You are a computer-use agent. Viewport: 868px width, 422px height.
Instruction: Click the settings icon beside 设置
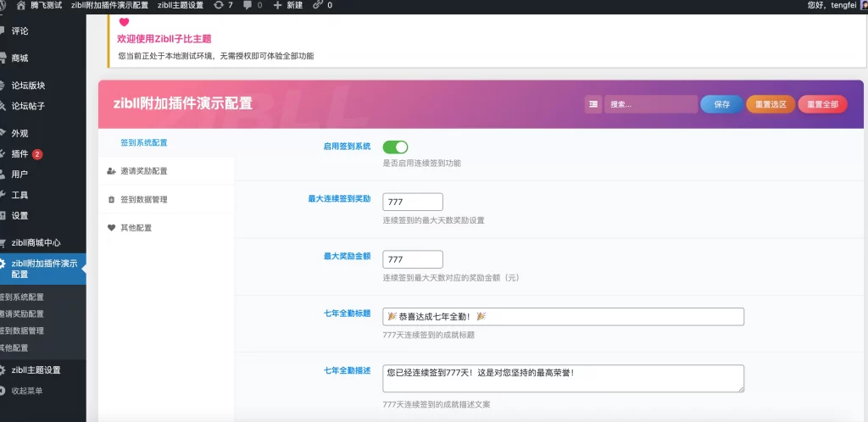[3, 216]
